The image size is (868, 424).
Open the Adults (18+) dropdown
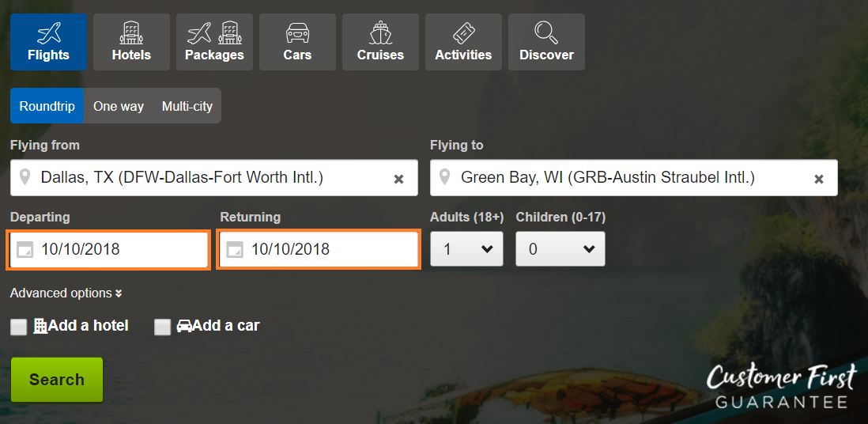click(466, 249)
